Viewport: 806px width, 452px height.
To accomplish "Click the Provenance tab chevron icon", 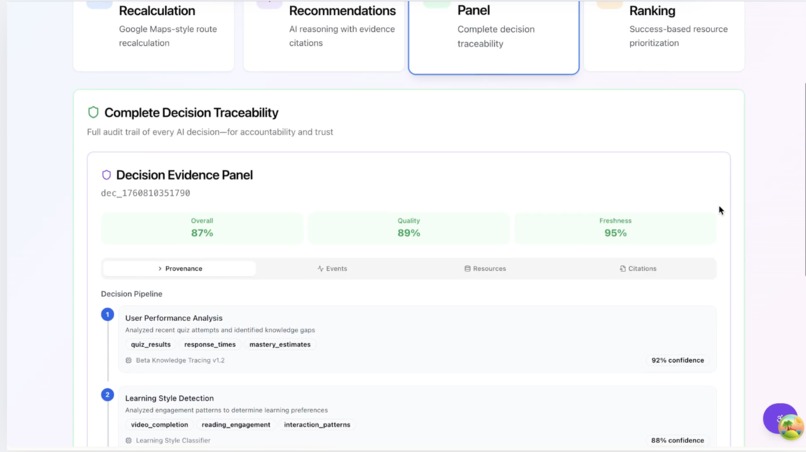I will (x=160, y=268).
